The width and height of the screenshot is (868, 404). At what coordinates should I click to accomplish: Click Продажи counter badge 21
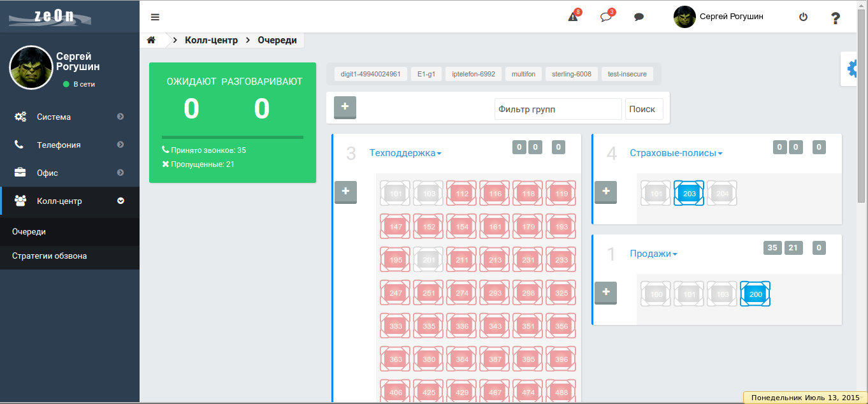[793, 248]
